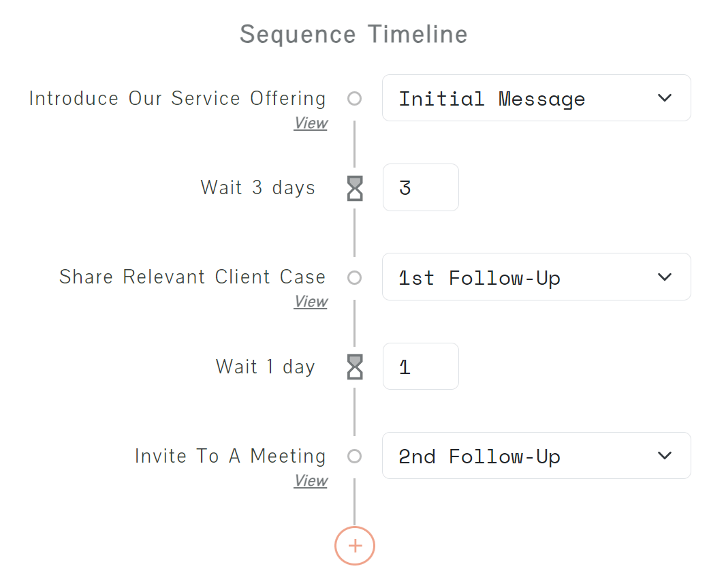Select the timeline node for Share Relevant Client Case
Viewport: 709px width, 588px height.
point(354,277)
